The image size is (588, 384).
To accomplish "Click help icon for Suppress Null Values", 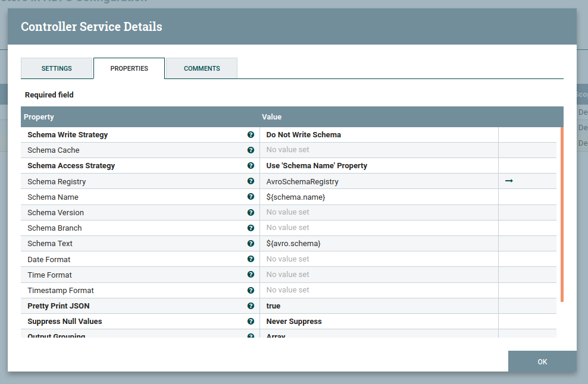I will click(251, 321).
